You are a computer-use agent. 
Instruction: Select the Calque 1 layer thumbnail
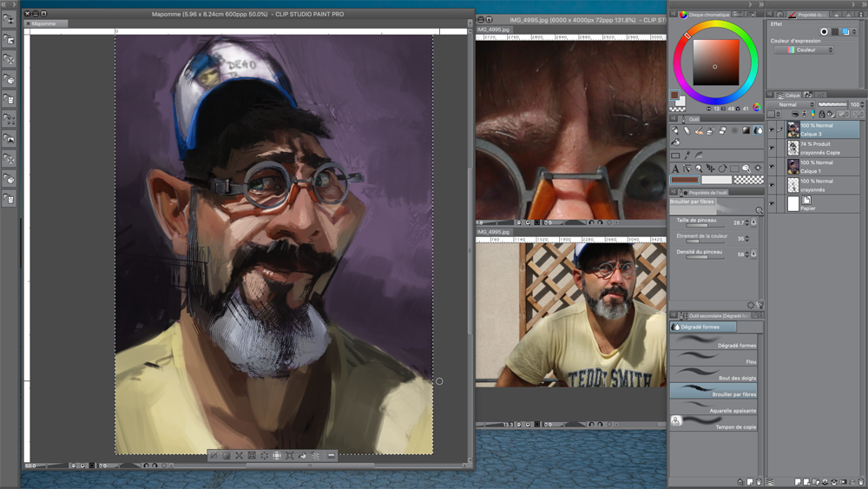tap(792, 167)
